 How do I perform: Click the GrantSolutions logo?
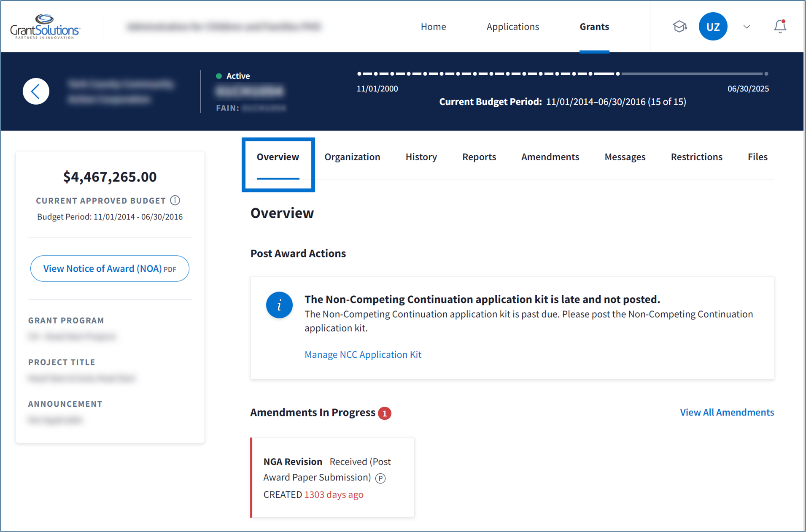pyautogui.click(x=45, y=27)
